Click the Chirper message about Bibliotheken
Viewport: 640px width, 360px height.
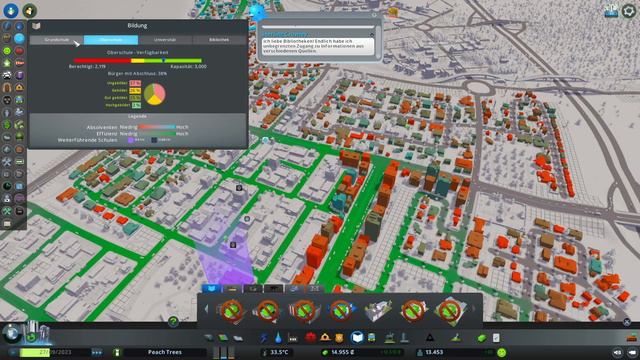click(x=318, y=46)
